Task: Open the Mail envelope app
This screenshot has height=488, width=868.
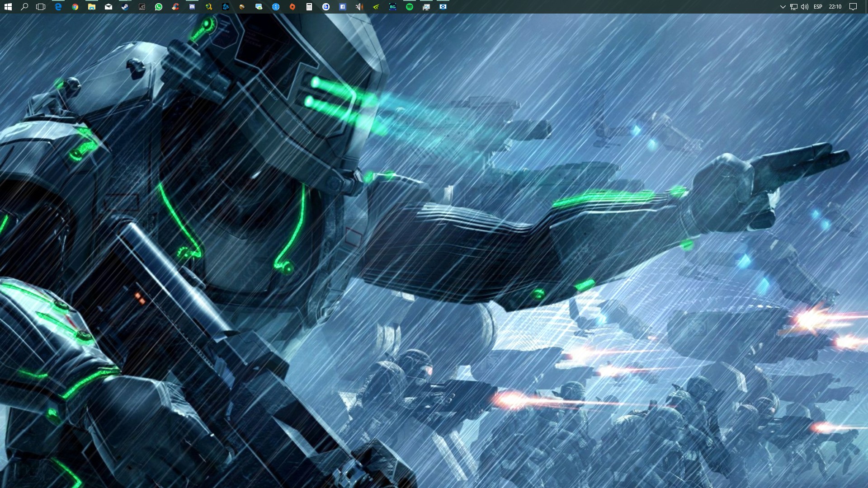Action: [108, 7]
